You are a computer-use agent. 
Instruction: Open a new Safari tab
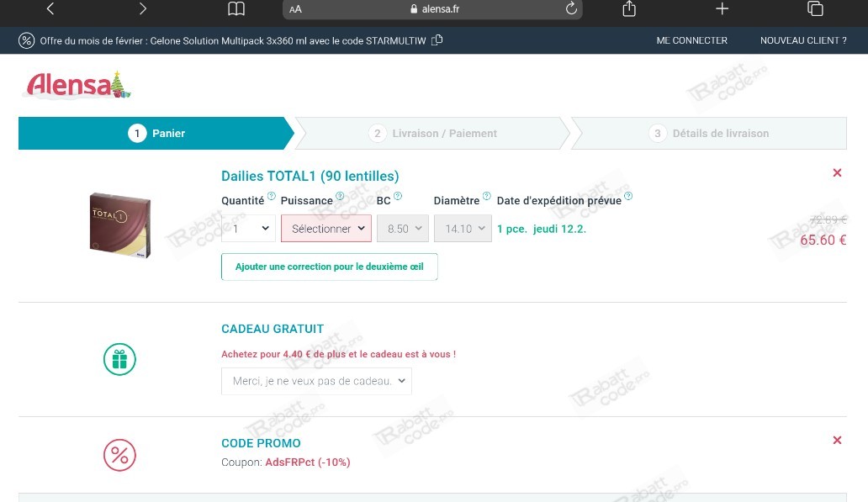click(722, 9)
